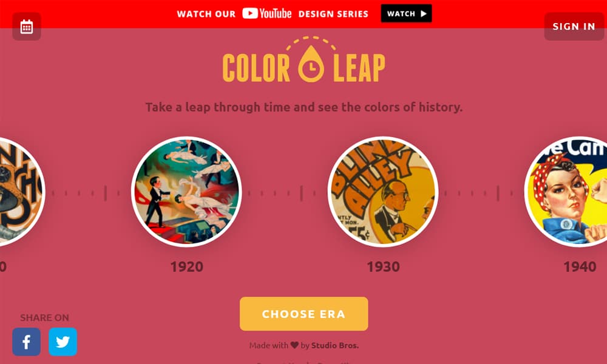607x364 pixels.
Task: Click the heart icon in footer
Action: coord(294,345)
